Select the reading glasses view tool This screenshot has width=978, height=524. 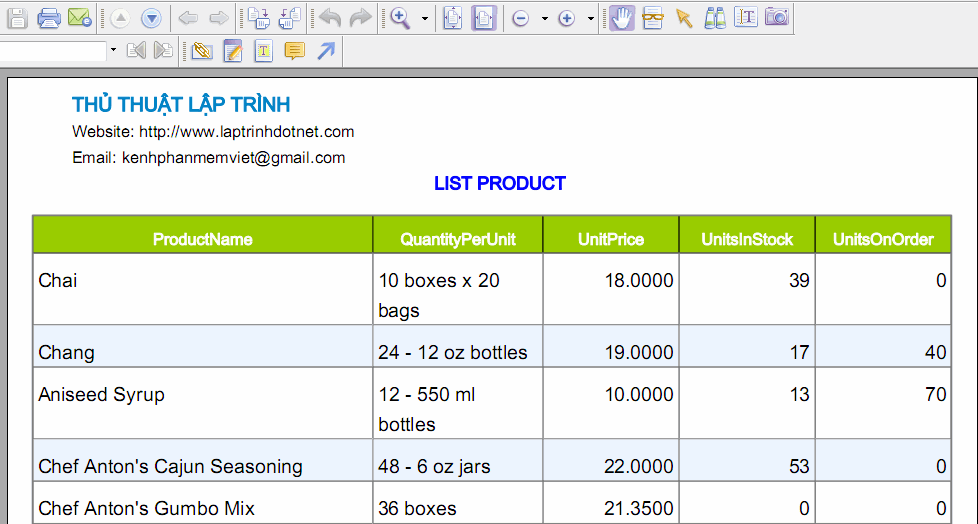point(652,18)
